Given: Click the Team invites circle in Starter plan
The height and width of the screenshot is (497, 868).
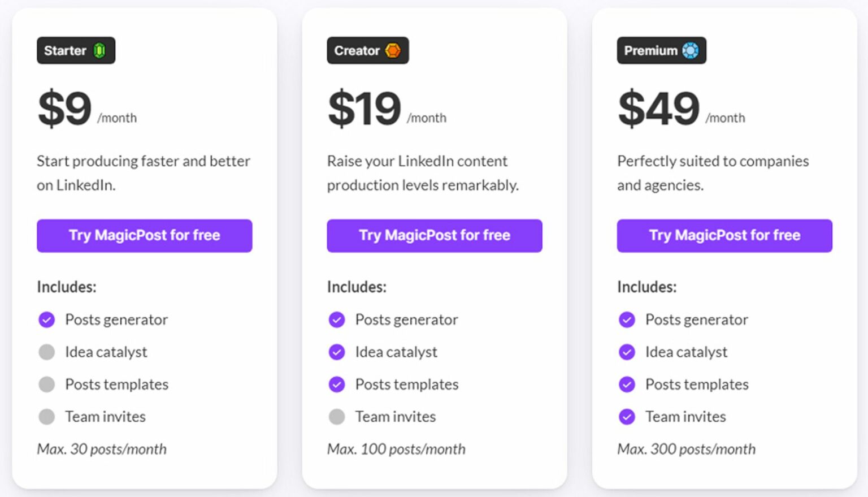Looking at the screenshot, I should [46, 417].
